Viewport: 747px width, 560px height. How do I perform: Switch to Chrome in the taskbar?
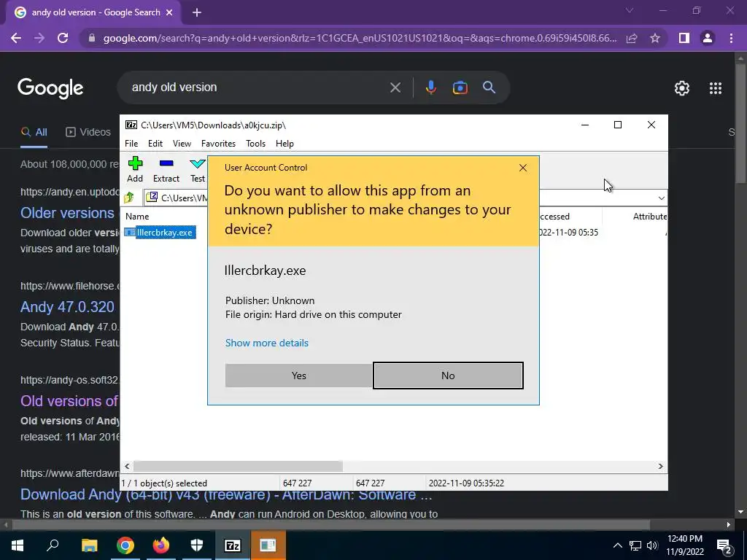[125, 545]
